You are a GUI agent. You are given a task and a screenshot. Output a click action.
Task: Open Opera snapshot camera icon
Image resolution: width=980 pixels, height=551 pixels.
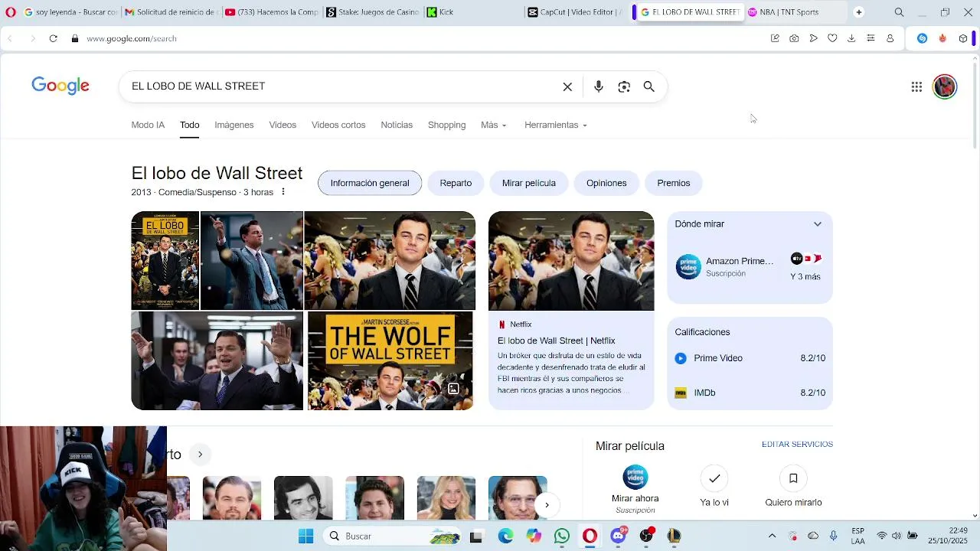(794, 38)
